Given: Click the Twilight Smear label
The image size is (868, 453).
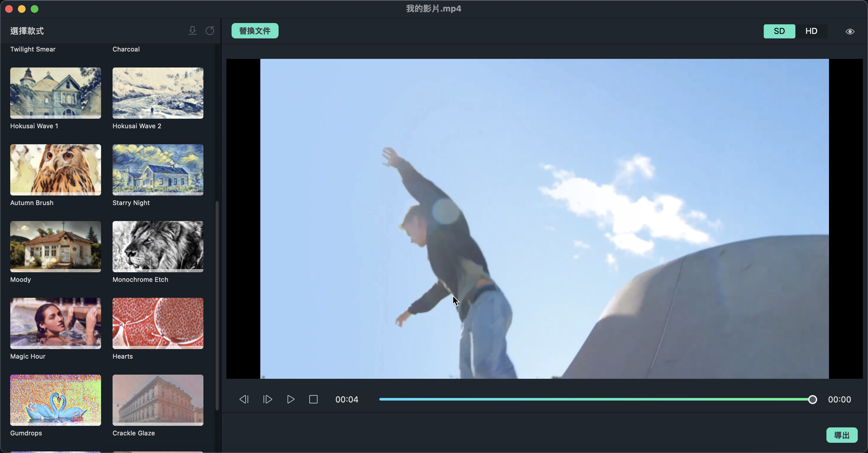Looking at the screenshot, I should tap(33, 49).
